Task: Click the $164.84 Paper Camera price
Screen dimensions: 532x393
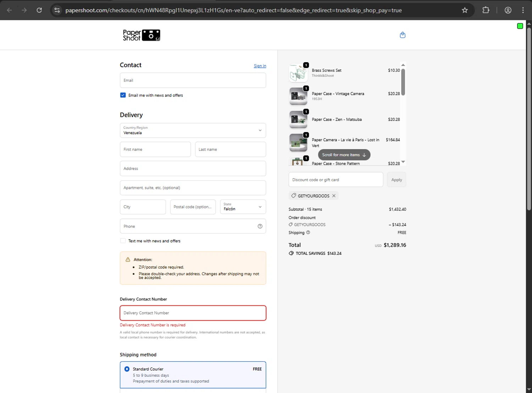Action: tap(393, 140)
